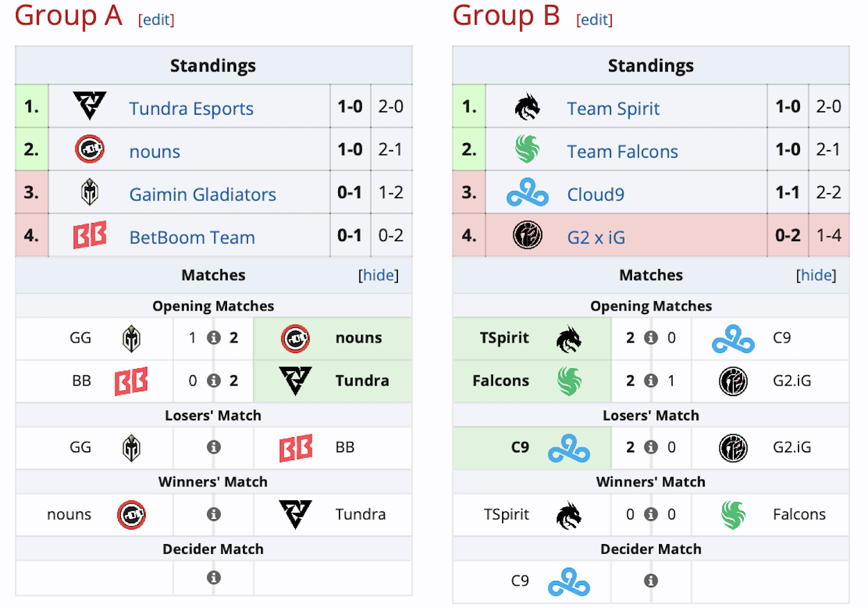Click the Cloud9 logo in Group B standings
The height and width of the screenshot is (608, 868).
click(x=527, y=194)
